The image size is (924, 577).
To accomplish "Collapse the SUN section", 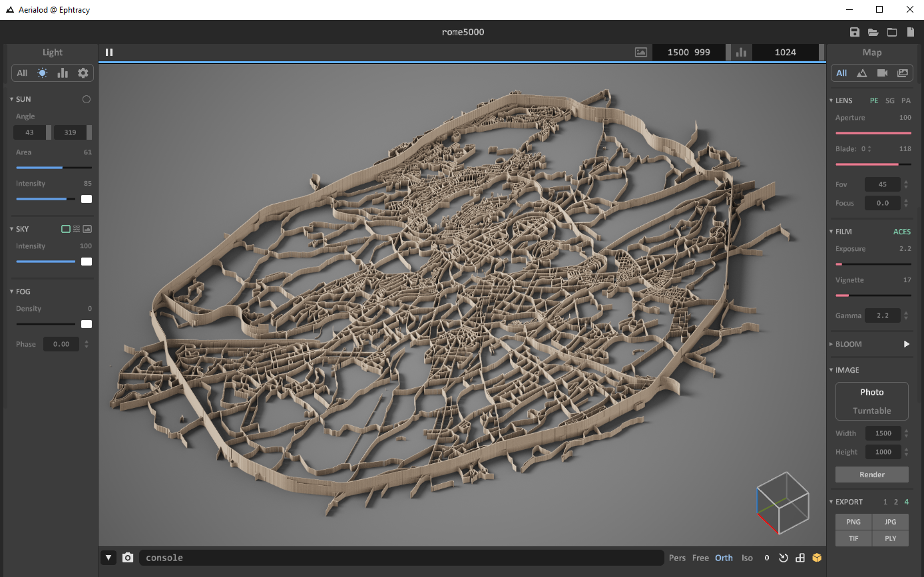I will point(12,99).
